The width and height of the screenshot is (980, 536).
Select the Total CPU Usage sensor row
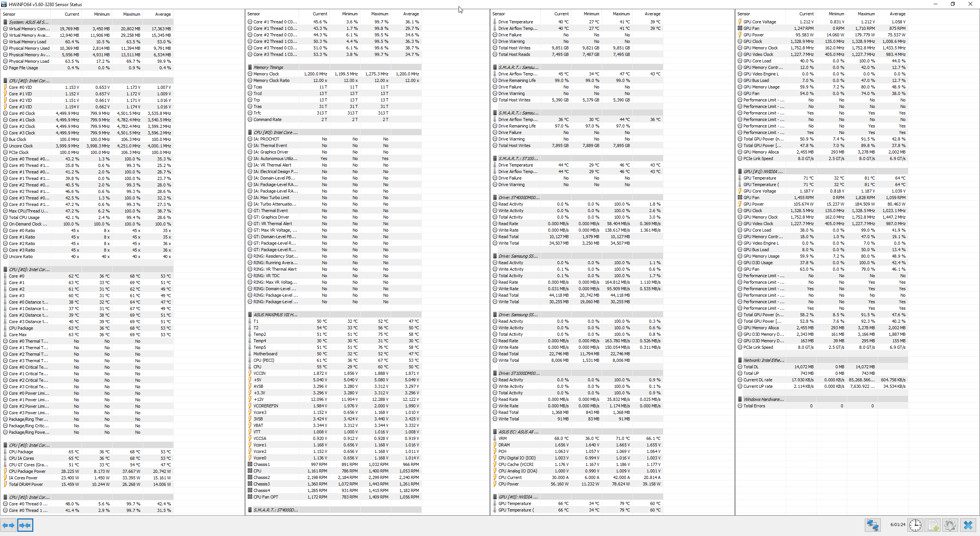coord(24,217)
